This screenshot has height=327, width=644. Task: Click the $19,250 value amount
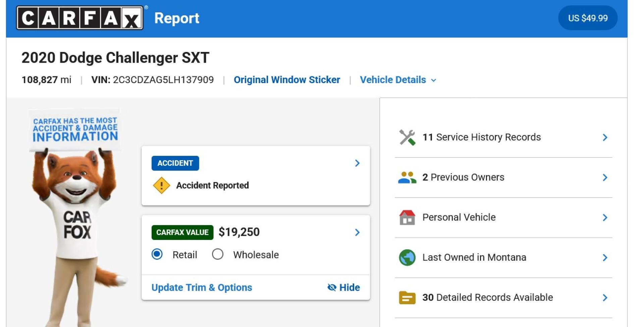point(239,232)
